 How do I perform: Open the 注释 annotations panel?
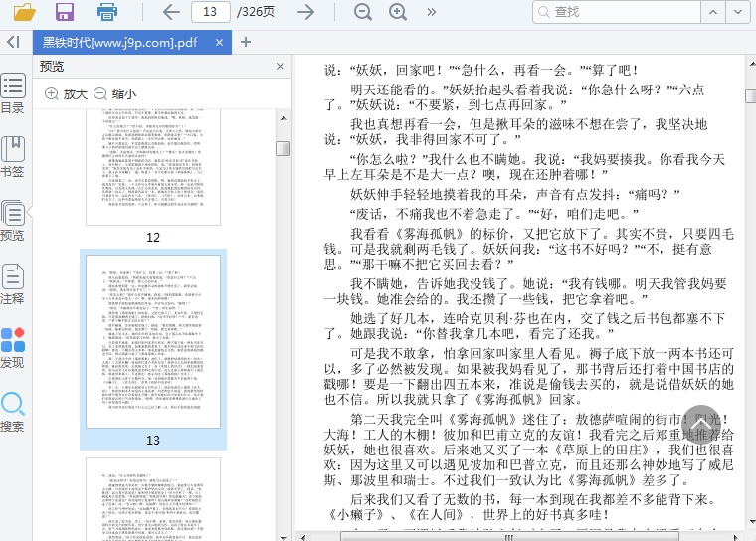click(x=13, y=284)
